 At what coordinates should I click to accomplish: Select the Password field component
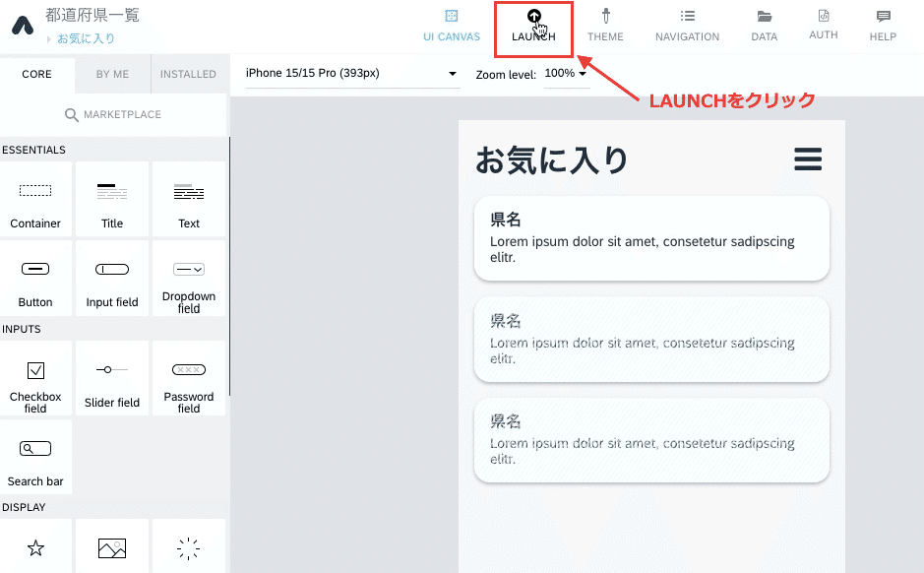click(x=189, y=378)
